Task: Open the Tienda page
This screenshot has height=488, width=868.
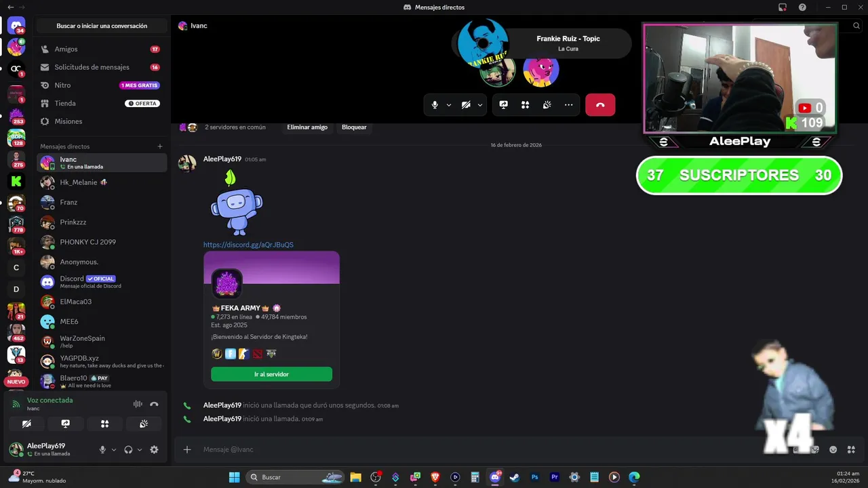Action: tap(100, 104)
